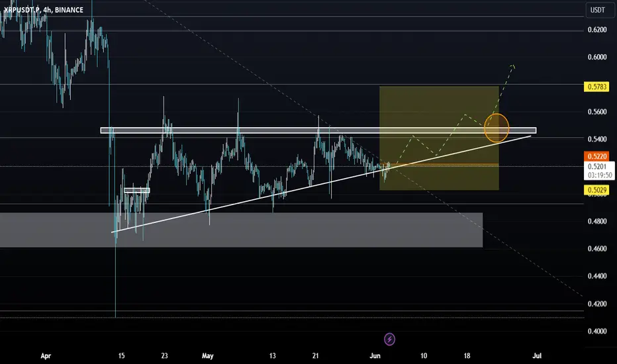The height and width of the screenshot is (364, 617).
Task: Select the orange circle drawing
Action: point(497,128)
